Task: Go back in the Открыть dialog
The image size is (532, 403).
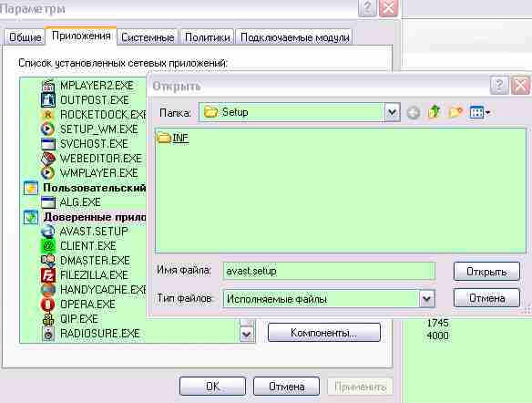Action: [x=414, y=112]
